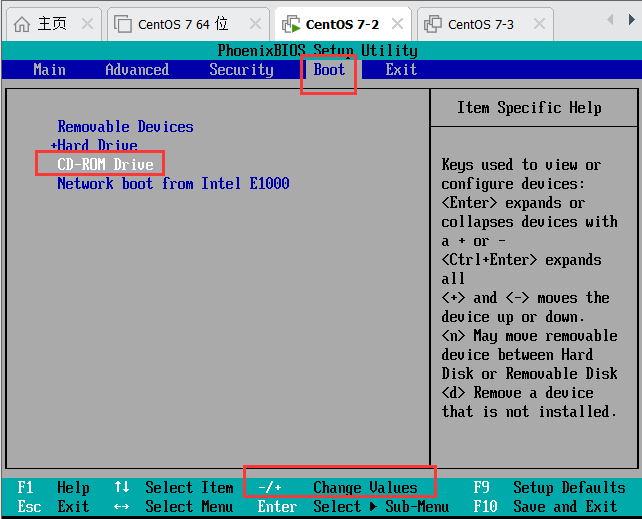Click the F10 Save and Exit hint
The height and width of the screenshot is (519, 642).
coord(545,507)
